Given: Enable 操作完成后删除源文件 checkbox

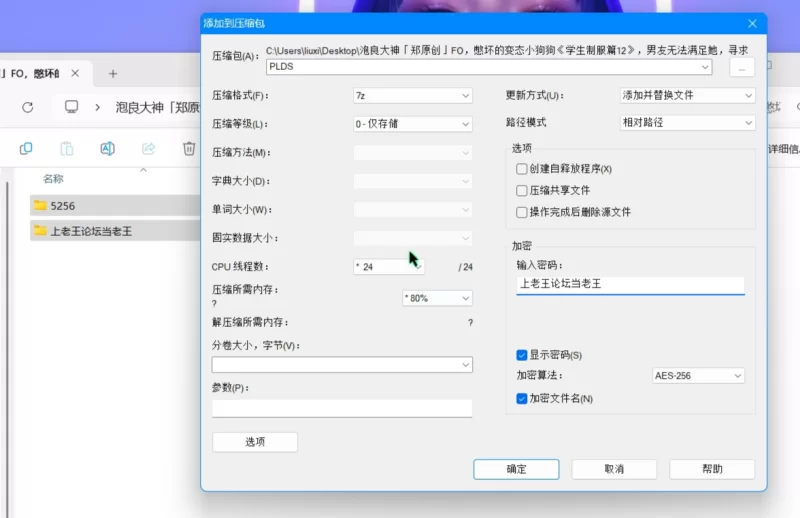Looking at the screenshot, I should click(521, 212).
